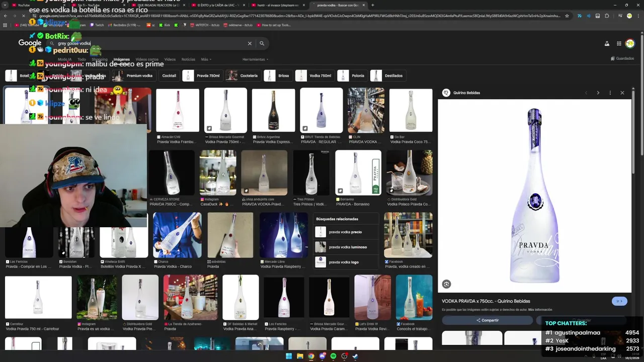The image size is (644, 362).
Task: Select related search pravda vodka logo
Action: (345, 262)
